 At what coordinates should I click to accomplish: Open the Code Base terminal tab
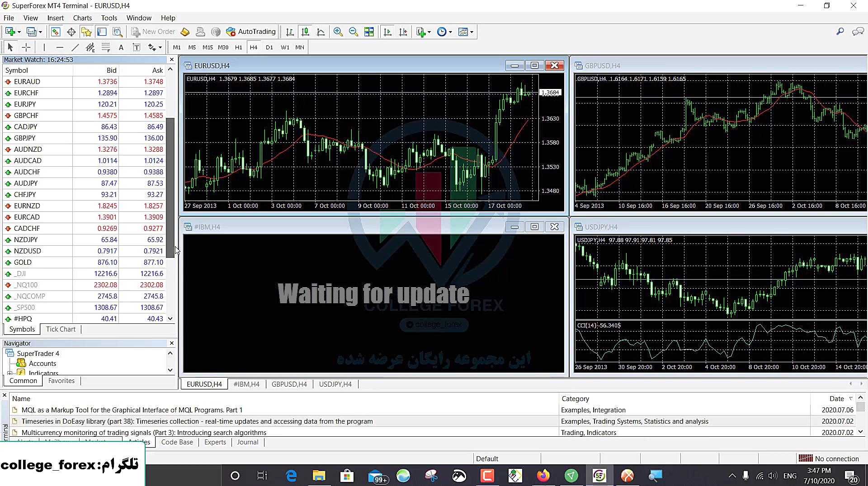click(x=177, y=442)
